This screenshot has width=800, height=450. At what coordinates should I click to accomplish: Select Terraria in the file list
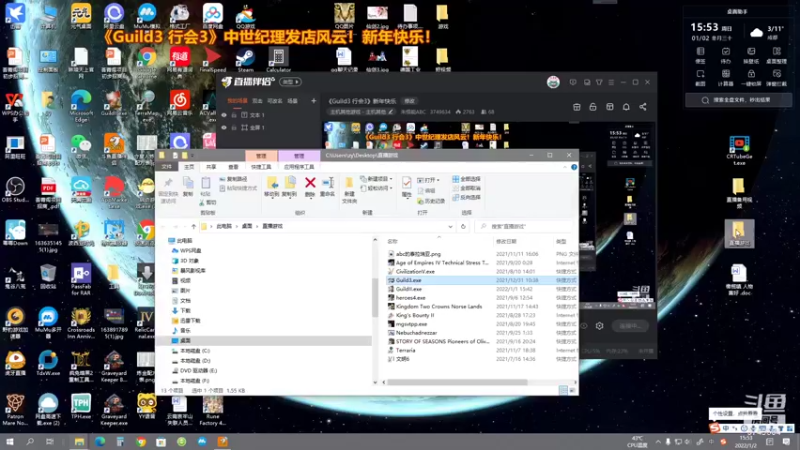(405, 351)
